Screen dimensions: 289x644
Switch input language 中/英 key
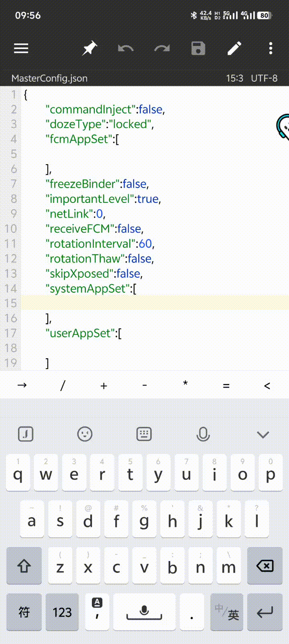coord(227,612)
